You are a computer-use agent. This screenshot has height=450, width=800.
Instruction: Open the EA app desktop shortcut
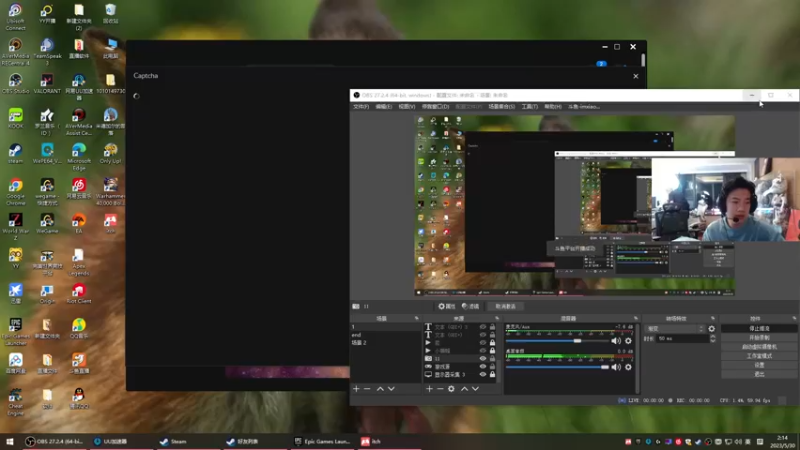[x=79, y=223]
